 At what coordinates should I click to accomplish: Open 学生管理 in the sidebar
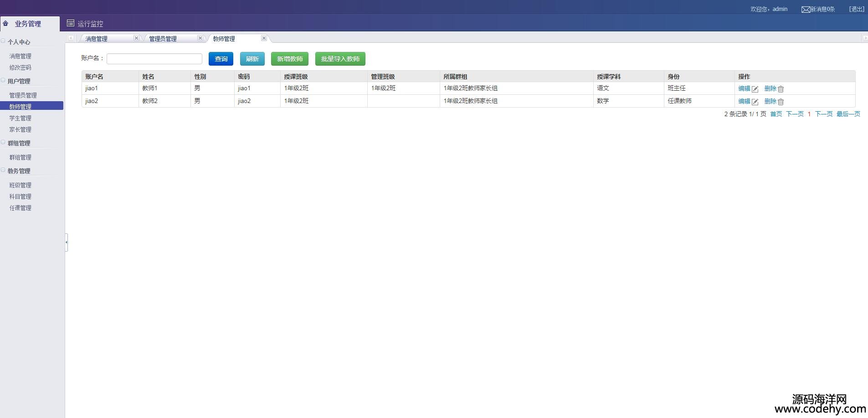(x=21, y=118)
